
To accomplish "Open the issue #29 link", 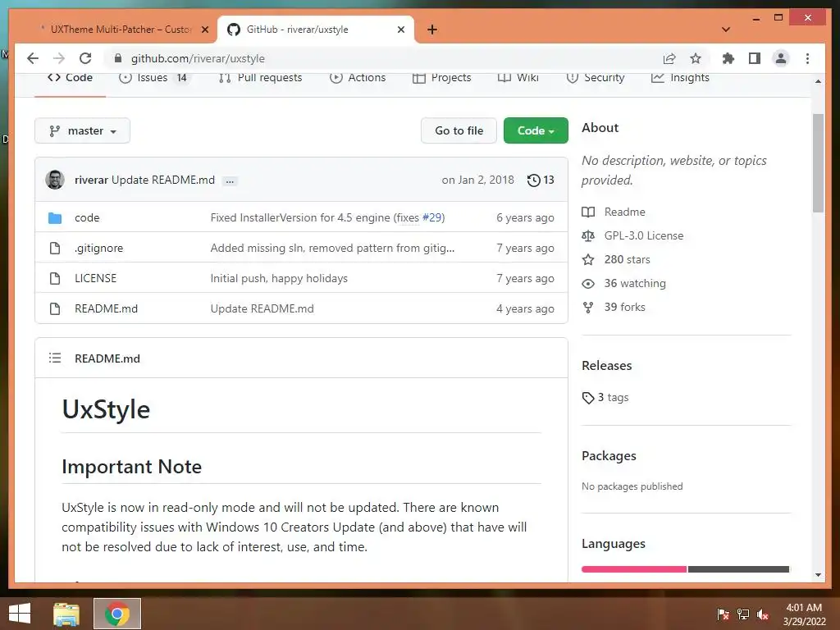I will [432, 217].
